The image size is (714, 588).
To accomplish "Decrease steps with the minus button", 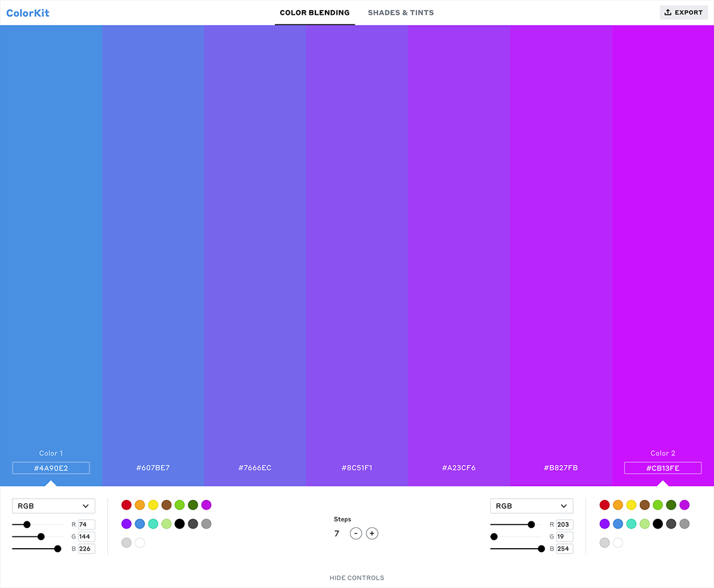I will point(356,533).
